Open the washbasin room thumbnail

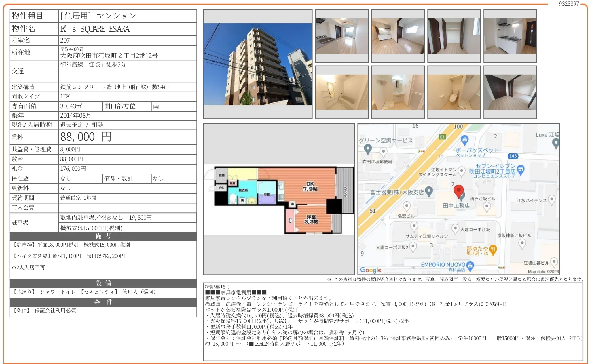pos(398,92)
